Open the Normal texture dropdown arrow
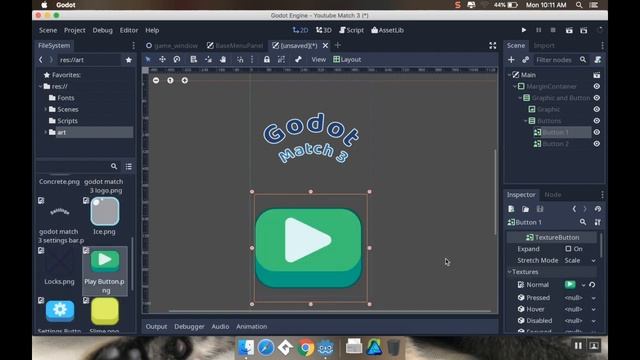This screenshot has width=640, height=360. coord(584,285)
